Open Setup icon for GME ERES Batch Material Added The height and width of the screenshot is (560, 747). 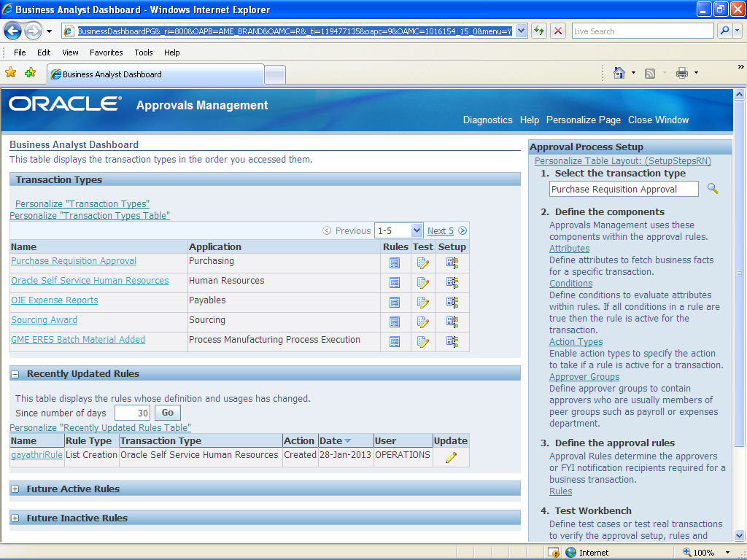tap(452, 341)
